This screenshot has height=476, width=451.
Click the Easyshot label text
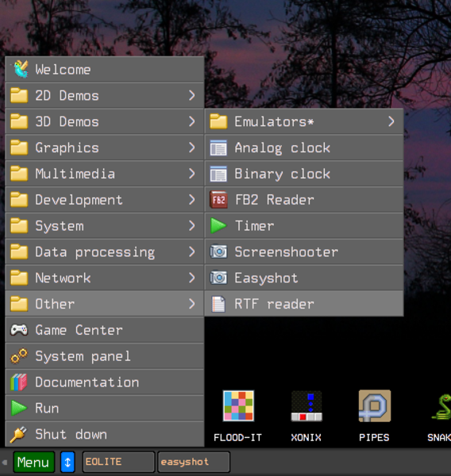point(266,278)
